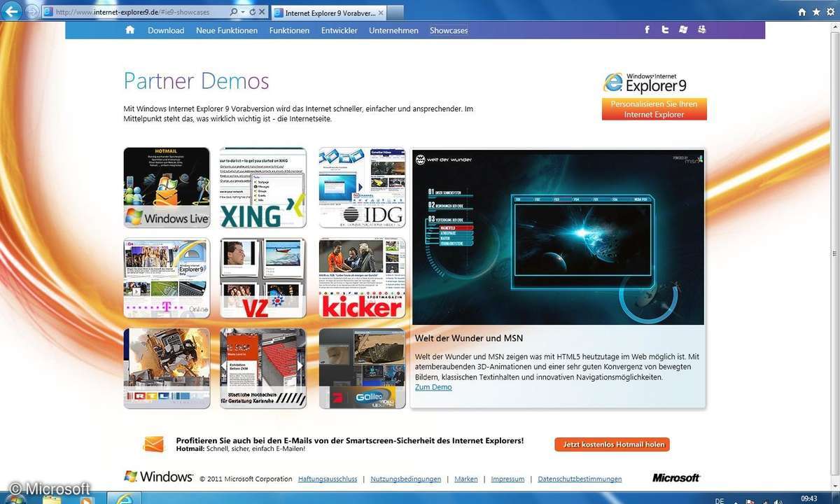Click the Microsoft logo in the footer
The height and width of the screenshot is (504, 840).
point(676,478)
